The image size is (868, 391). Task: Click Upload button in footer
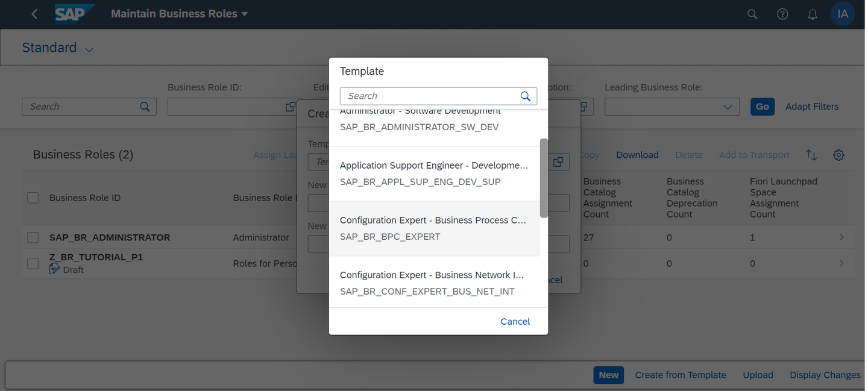(x=758, y=375)
